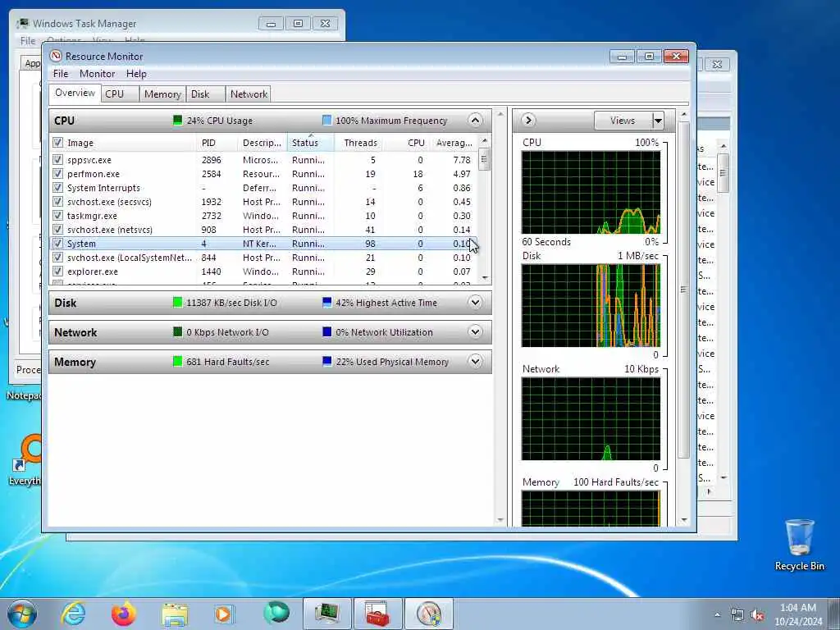The width and height of the screenshot is (840, 630).
Task: Sort by the PID column header
Action: 216,143
